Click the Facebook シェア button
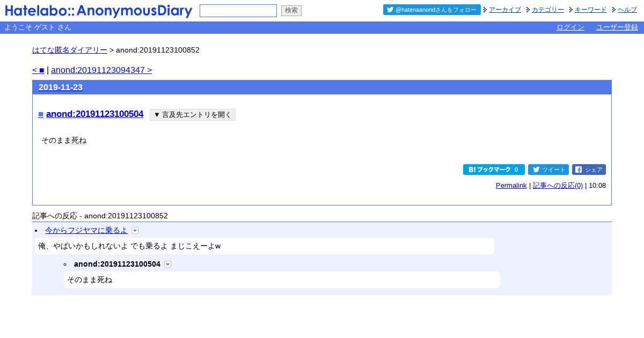This screenshot has height=338, width=644. 589,170
